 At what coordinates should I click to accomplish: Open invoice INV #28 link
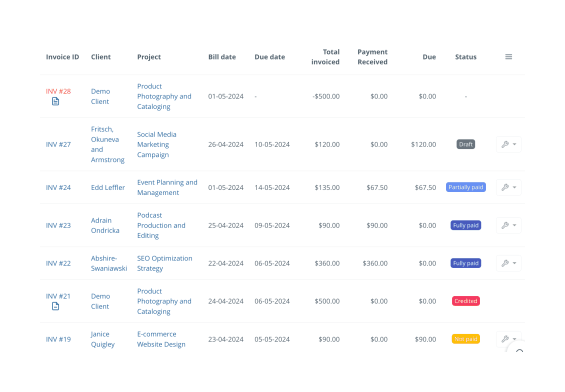pos(58,91)
